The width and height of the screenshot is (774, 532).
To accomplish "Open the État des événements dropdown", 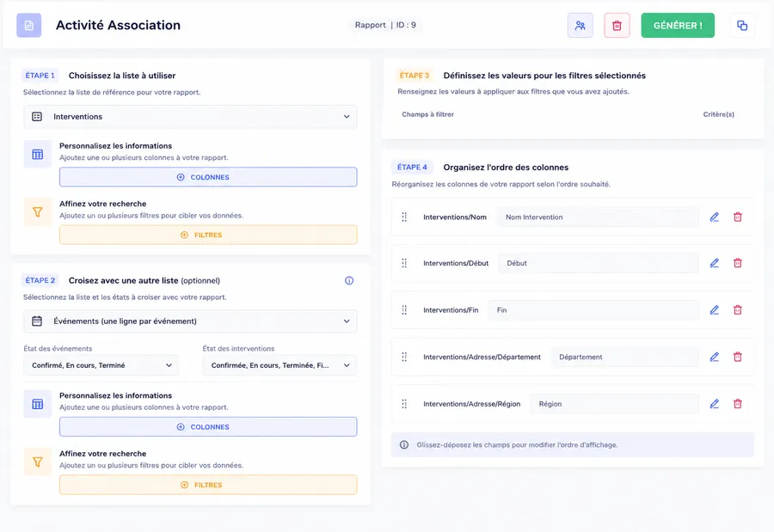I will point(101,365).
